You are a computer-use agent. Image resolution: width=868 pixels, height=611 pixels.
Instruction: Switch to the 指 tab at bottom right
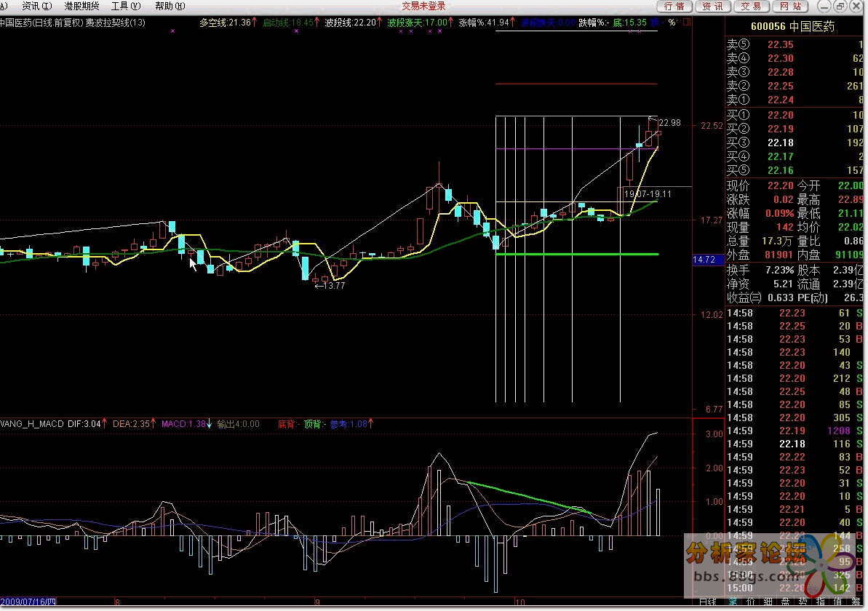click(821, 602)
